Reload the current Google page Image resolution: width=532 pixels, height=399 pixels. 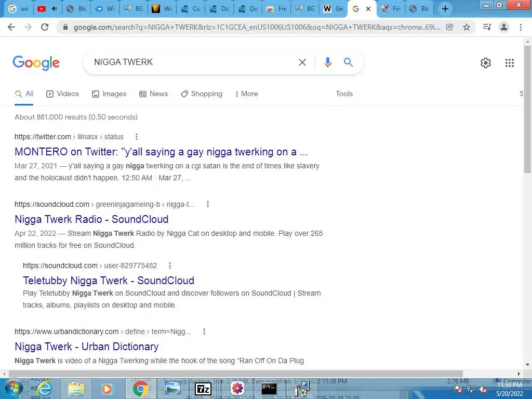pos(45,27)
